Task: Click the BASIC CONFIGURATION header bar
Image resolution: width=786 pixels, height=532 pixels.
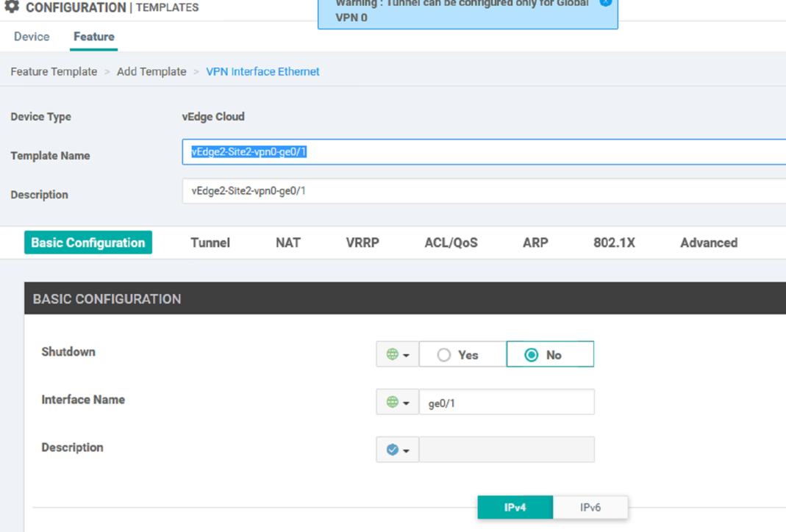Action: coord(405,298)
